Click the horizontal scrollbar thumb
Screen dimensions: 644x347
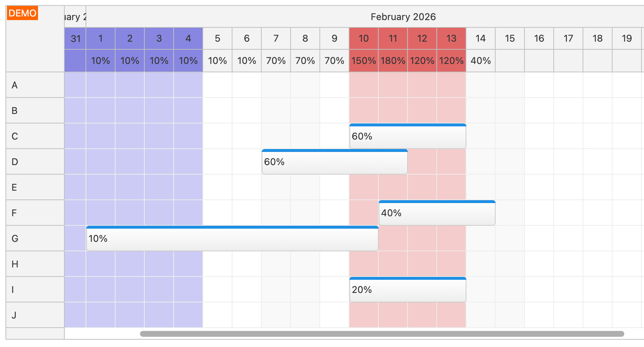(382, 334)
